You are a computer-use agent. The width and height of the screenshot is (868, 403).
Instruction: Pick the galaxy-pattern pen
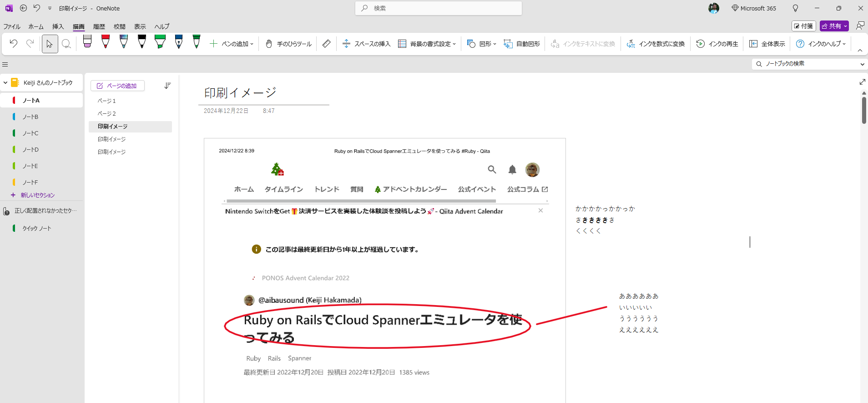click(x=124, y=41)
